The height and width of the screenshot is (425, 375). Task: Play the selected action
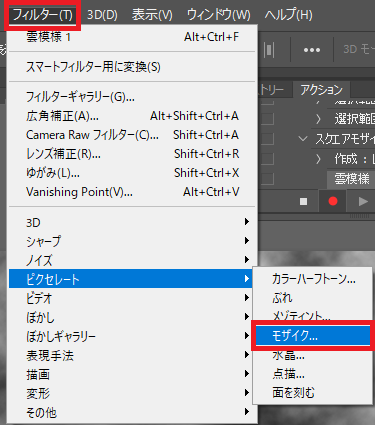pos(363,201)
